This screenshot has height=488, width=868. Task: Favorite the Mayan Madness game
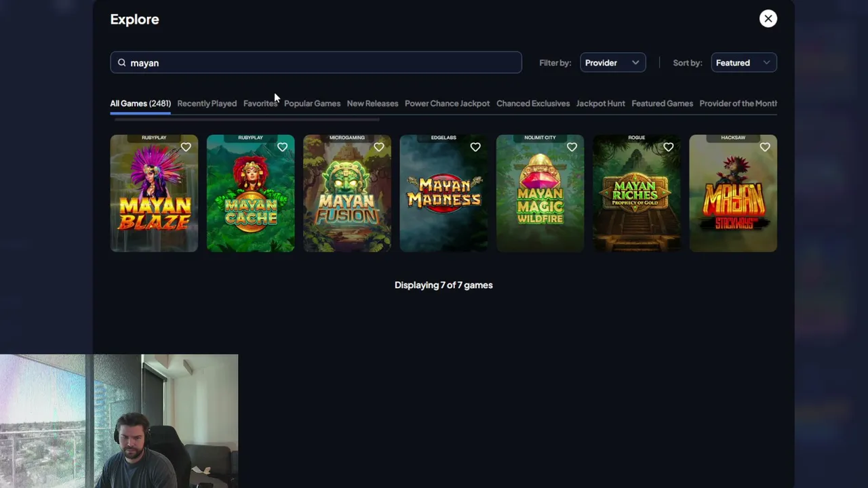click(475, 147)
